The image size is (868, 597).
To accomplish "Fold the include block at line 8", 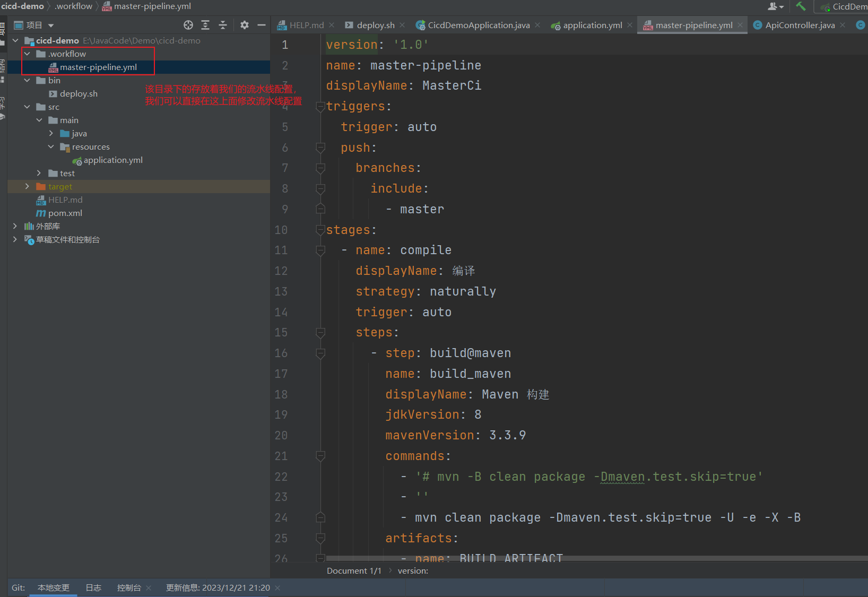I will point(320,189).
